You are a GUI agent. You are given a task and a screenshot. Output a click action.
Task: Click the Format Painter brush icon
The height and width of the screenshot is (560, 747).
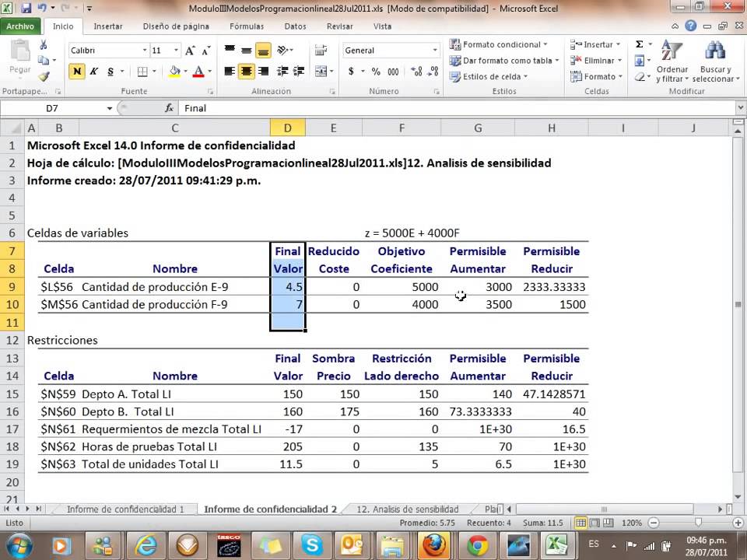[44, 76]
